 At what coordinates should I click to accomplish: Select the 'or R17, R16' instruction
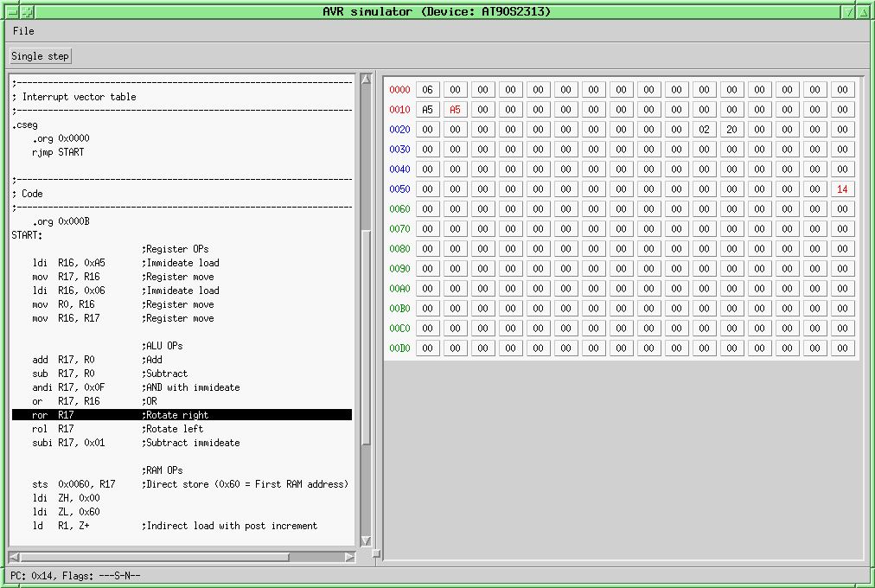click(x=182, y=402)
